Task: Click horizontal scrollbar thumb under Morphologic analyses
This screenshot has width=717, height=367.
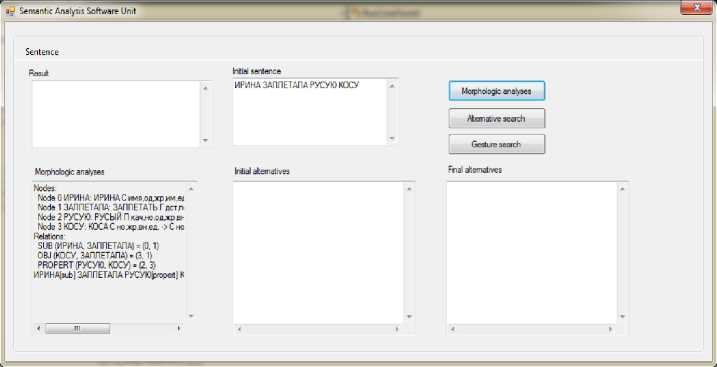Action: (x=77, y=329)
